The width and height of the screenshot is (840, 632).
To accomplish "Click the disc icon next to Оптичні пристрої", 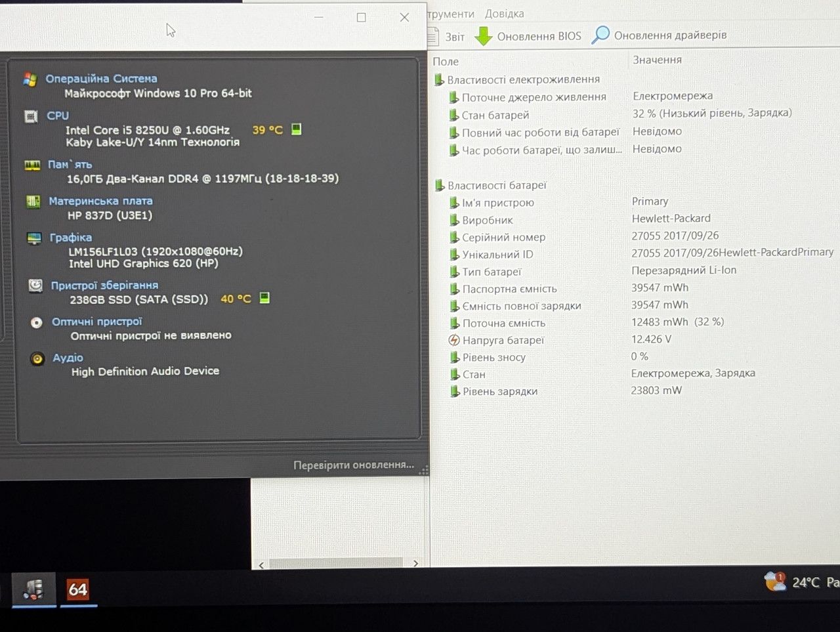I will [37, 322].
